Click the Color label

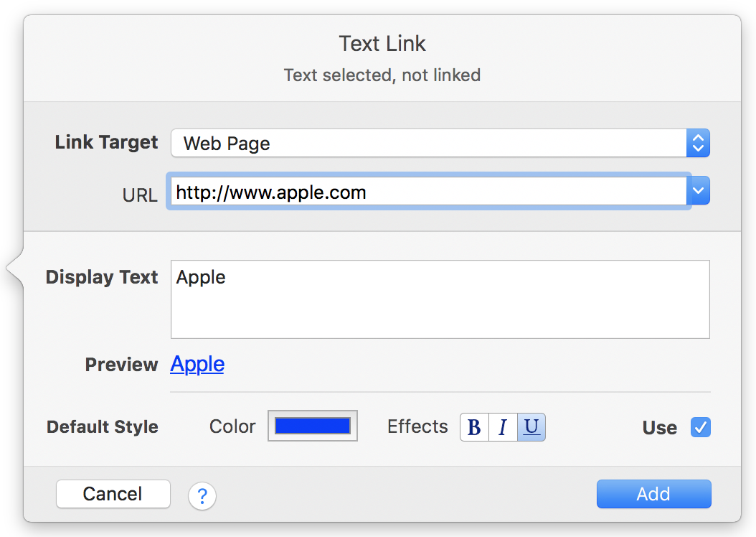pyautogui.click(x=232, y=426)
